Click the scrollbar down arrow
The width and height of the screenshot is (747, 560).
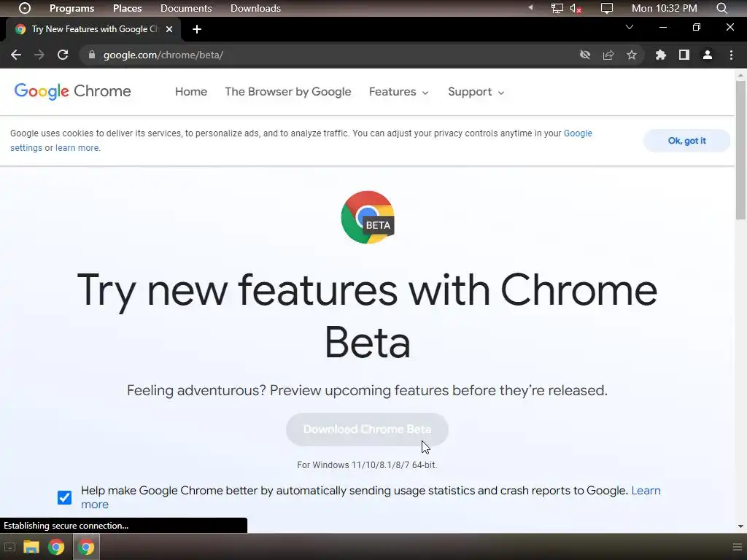(740, 526)
